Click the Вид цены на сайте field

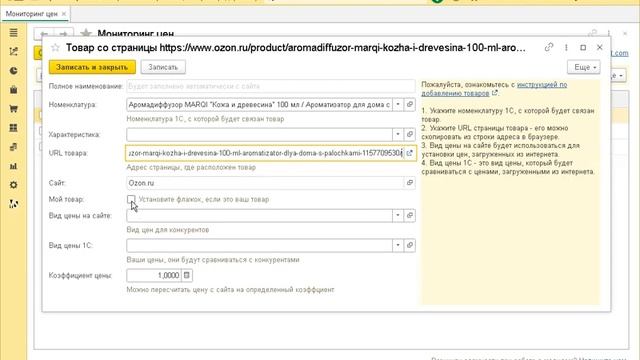pos(260,216)
